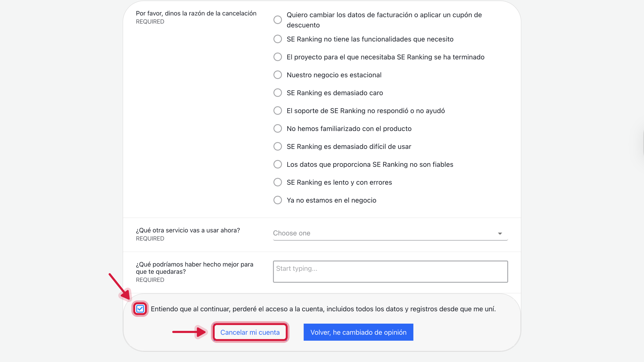The height and width of the screenshot is (362, 644).
Task: Click the 'Nuestro negocio es estacional' label text
Action: 334,75
